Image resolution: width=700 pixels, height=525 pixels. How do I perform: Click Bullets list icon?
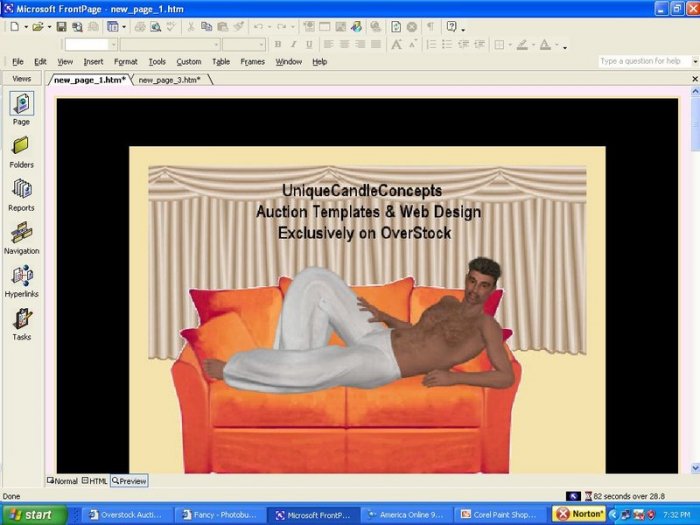pyautogui.click(x=447, y=44)
